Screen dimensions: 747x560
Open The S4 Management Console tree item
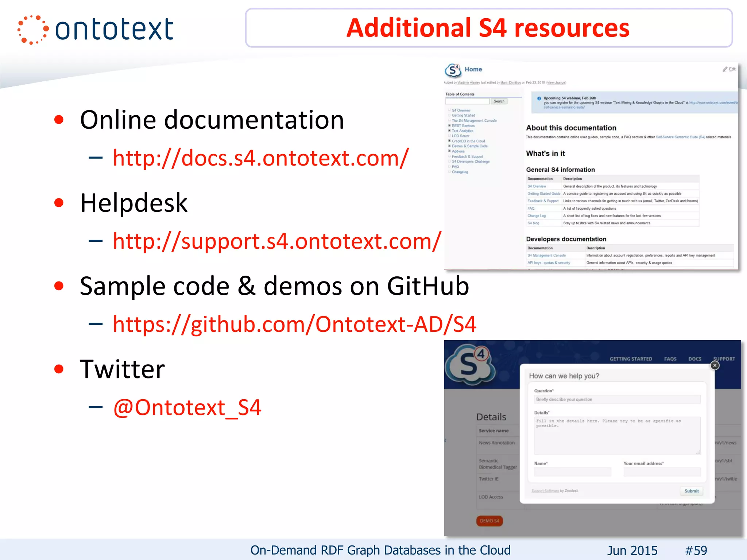tap(474, 120)
